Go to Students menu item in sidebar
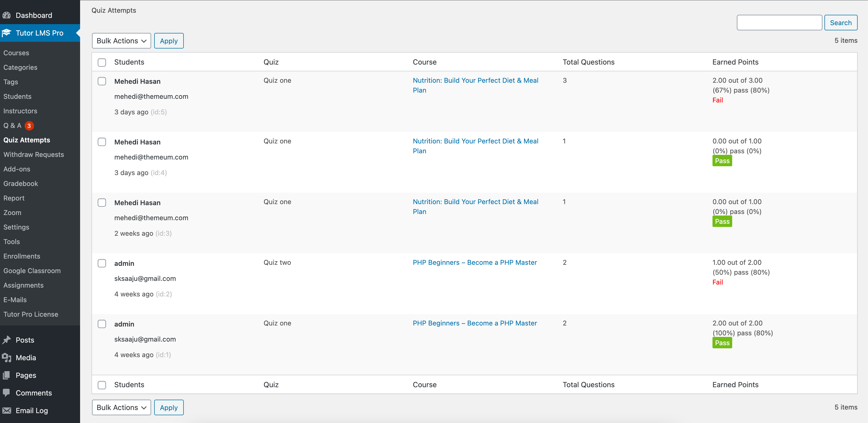This screenshot has height=423, width=868. pyautogui.click(x=17, y=96)
